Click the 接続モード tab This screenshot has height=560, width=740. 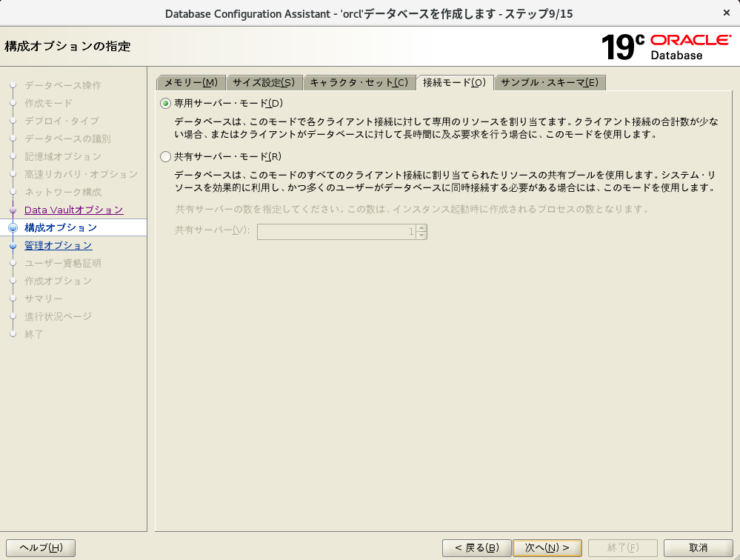454,82
